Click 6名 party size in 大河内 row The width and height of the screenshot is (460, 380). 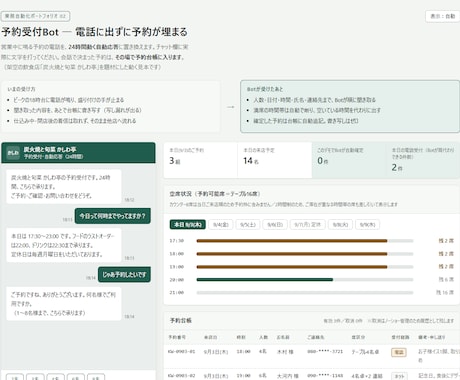(263, 376)
